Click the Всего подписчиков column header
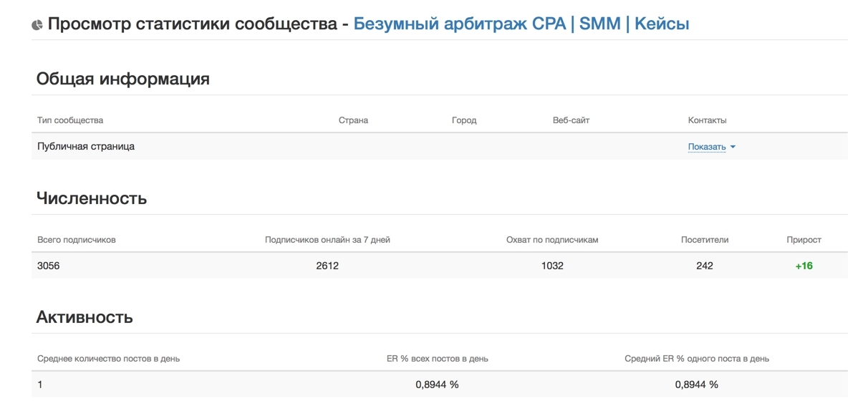 coord(76,240)
